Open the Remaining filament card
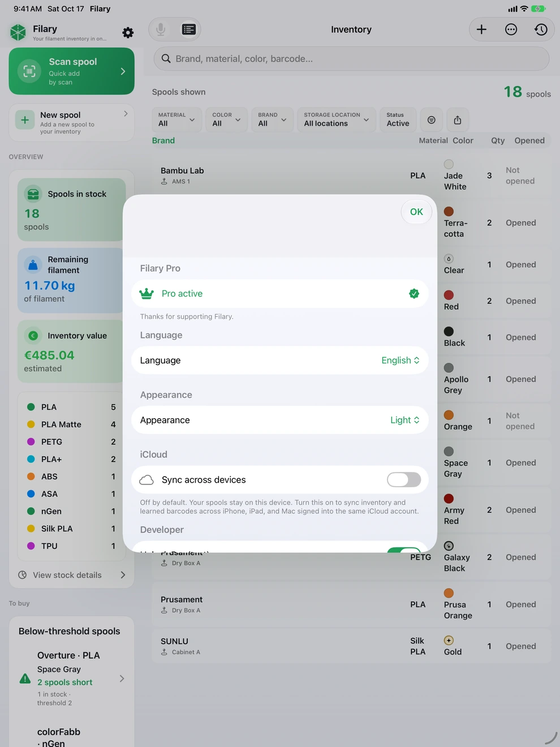560x747 pixels. click(70, 281)
